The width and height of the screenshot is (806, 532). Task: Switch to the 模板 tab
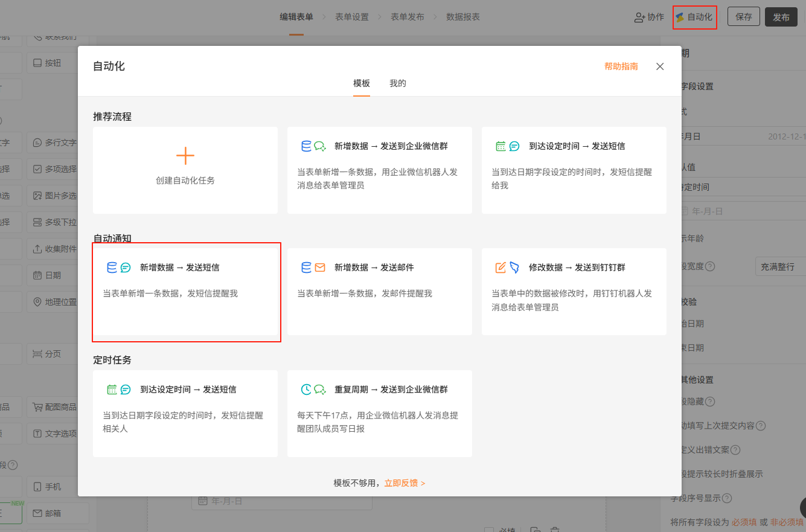point(362,83)
